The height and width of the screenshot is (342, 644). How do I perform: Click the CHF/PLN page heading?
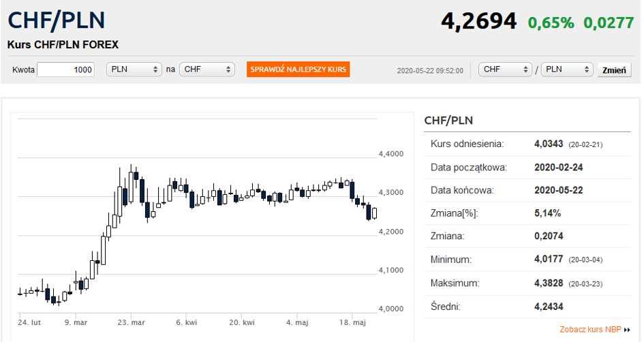tap(57, 20)
